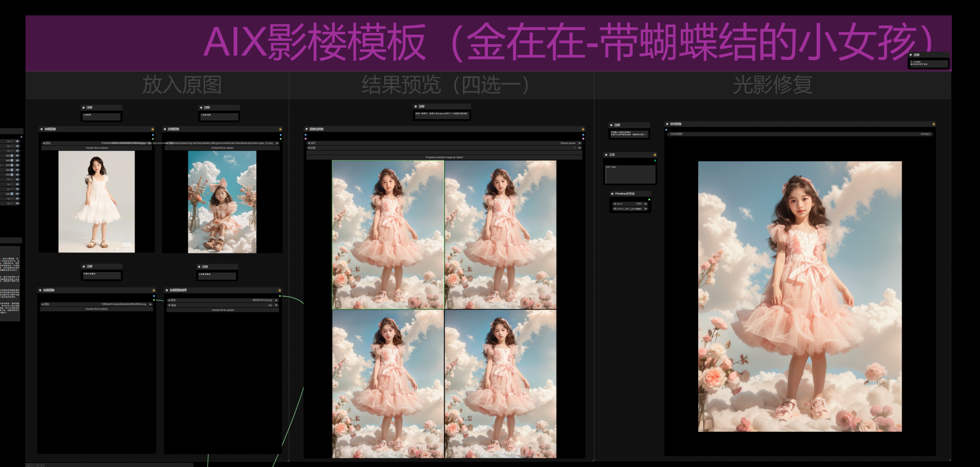Click lock icon on sitting-girl reference 加载图像 node
This screenshot has height=467, width=980.
point(280,129)
